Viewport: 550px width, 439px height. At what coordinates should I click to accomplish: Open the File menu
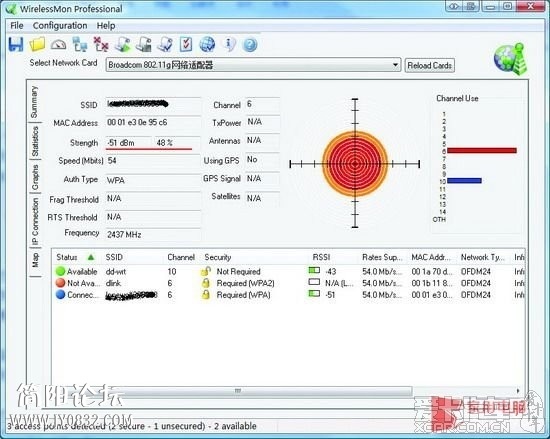[17, 26]
